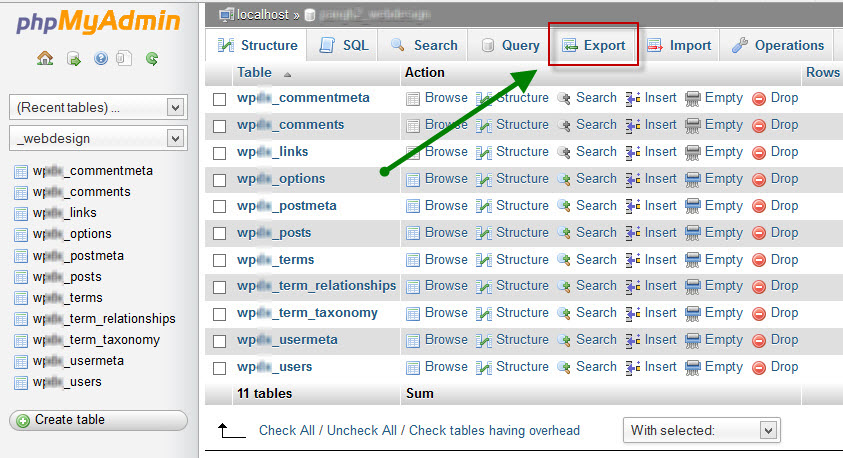Screen dimensions: 843x458
Task: Open _usermeta table name link in main list
Action: pyautogui.click(x=287, y=340)
